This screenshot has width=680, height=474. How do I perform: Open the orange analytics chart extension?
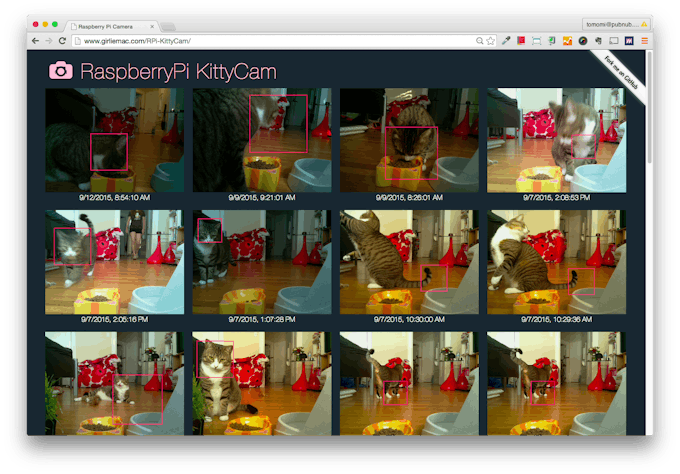tap(567, 41)
